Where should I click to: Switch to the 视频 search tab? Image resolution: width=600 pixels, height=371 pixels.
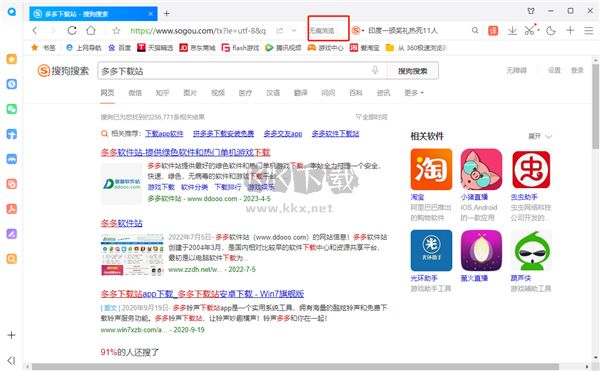pos(218,93)
